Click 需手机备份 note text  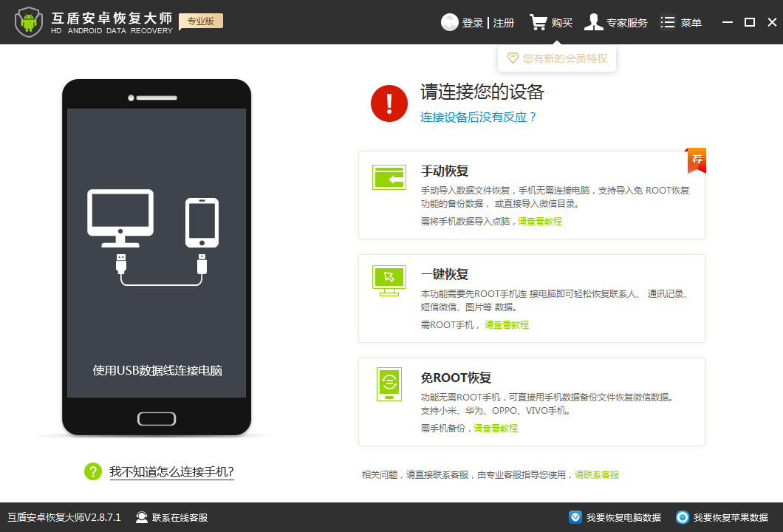[443, 428]
